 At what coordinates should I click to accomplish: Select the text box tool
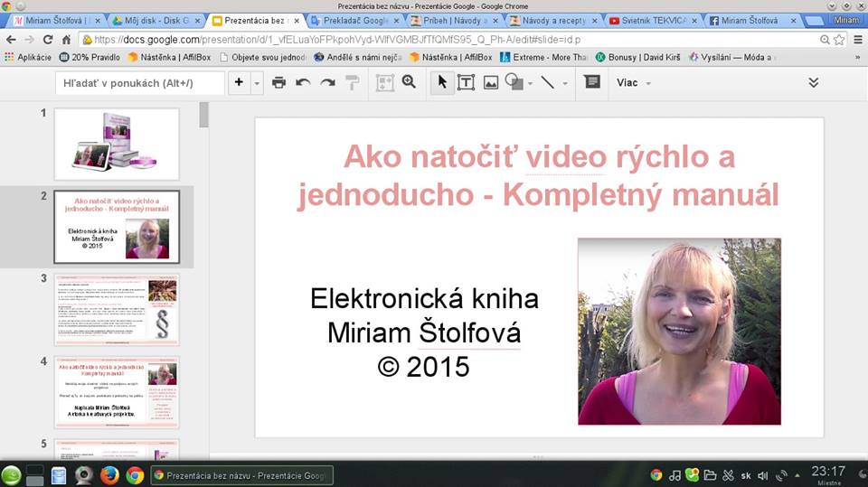(x=467, y=82)
